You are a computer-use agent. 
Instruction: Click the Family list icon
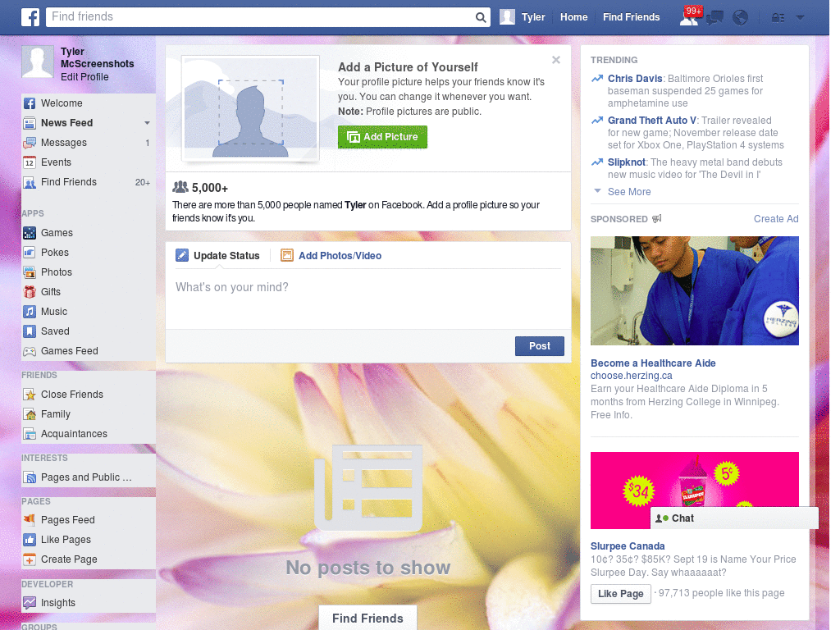pyautogui.click(x=30, y=414)
